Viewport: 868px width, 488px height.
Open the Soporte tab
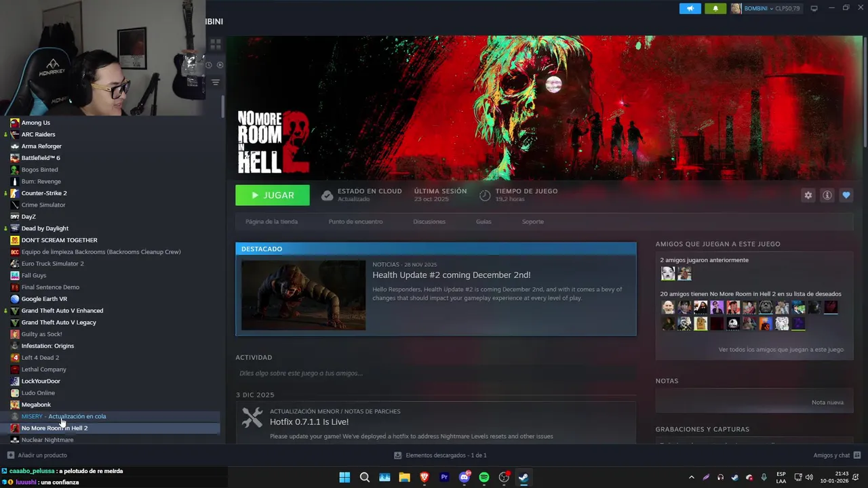pos(532,222)
